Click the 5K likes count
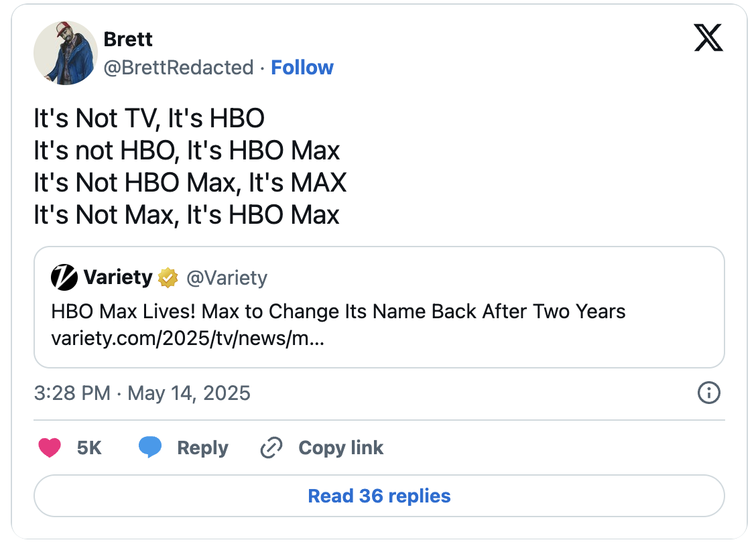The image size is (756, 544). [x=89, y=448]
